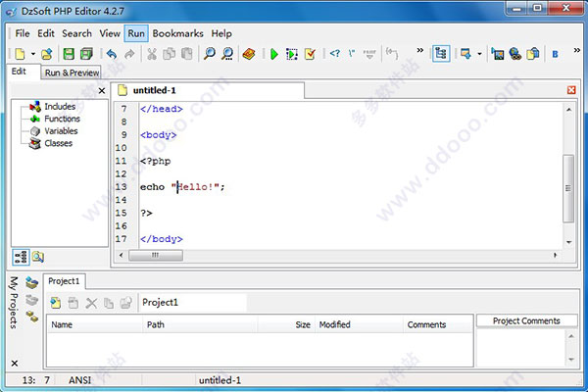
Task: Click the bookmark toolbar icon
Action: coord(465,54)
